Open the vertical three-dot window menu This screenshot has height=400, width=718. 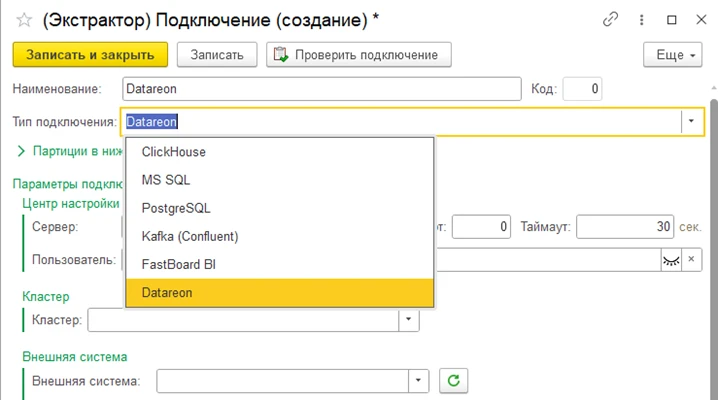tap(641, 19)
